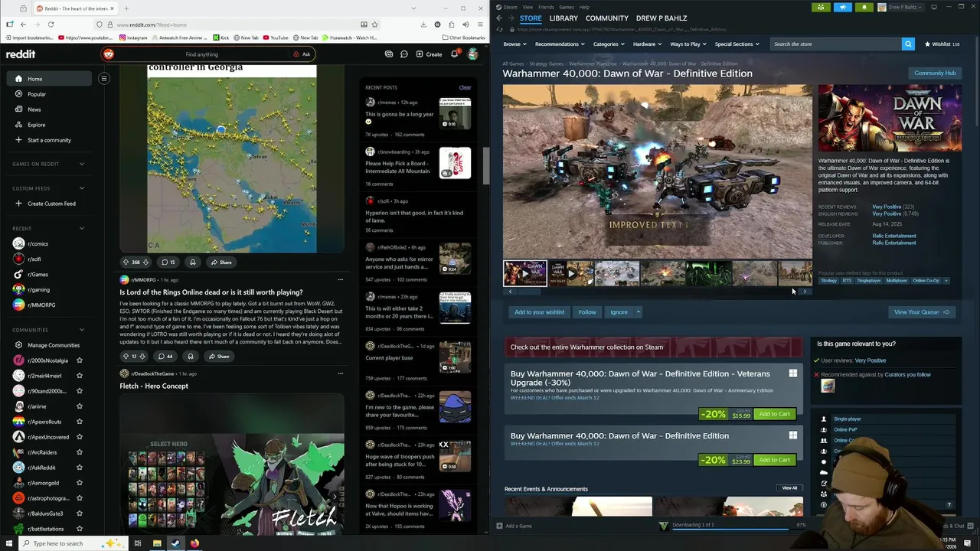Screen dimensions: 980x551
Task: Open Steam notifications bell button
Action: (x=864, y=7)
